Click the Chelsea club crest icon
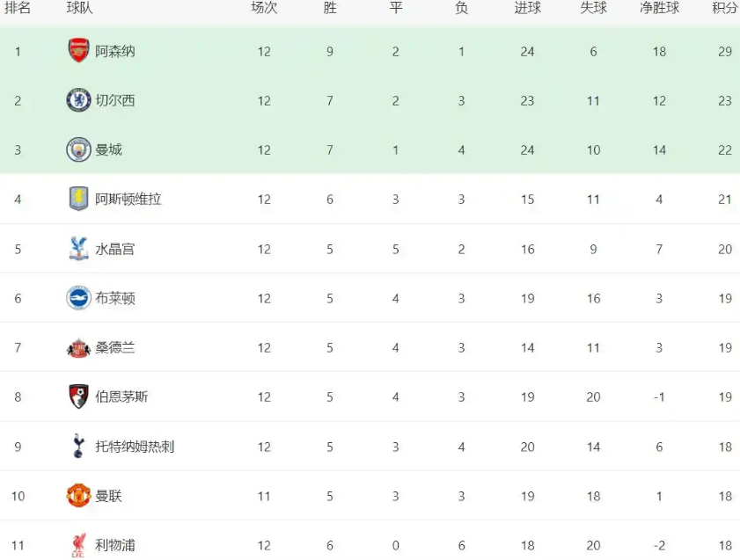740x560 pixels. [79, 100]
